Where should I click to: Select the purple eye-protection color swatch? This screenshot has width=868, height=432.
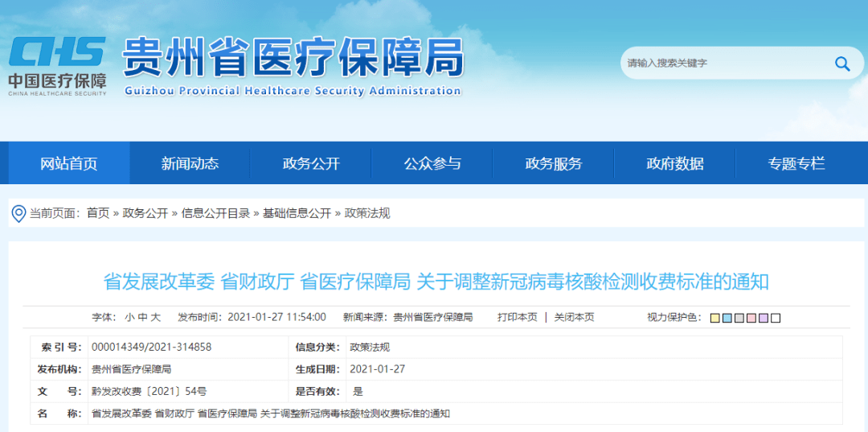(x=764, y=318)
